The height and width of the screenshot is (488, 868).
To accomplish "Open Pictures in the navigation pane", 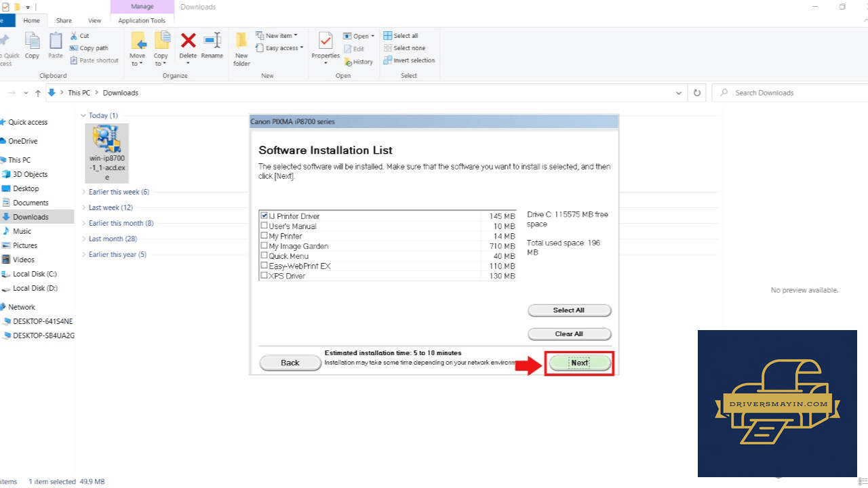I will (x=25, y=245).
